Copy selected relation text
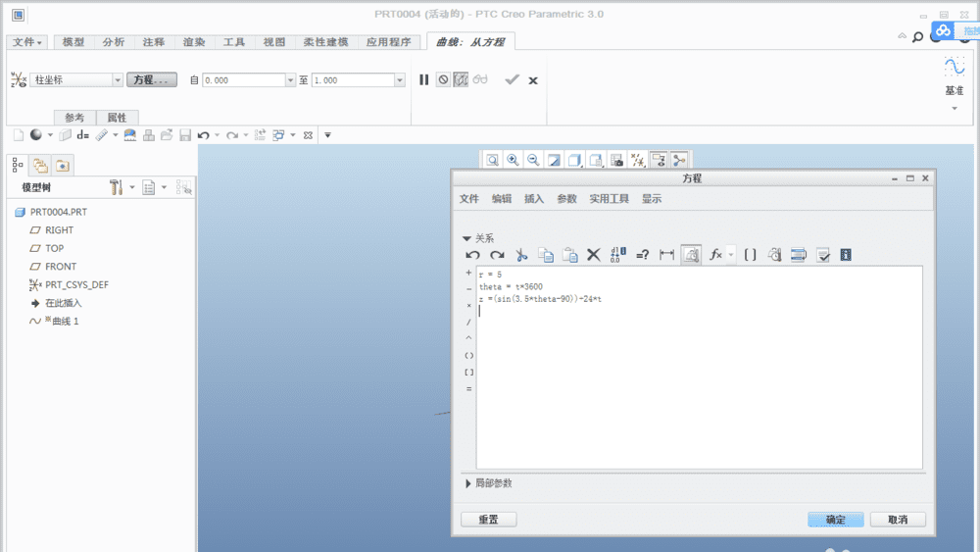This screenshot has height=552, width=980. 546,255
